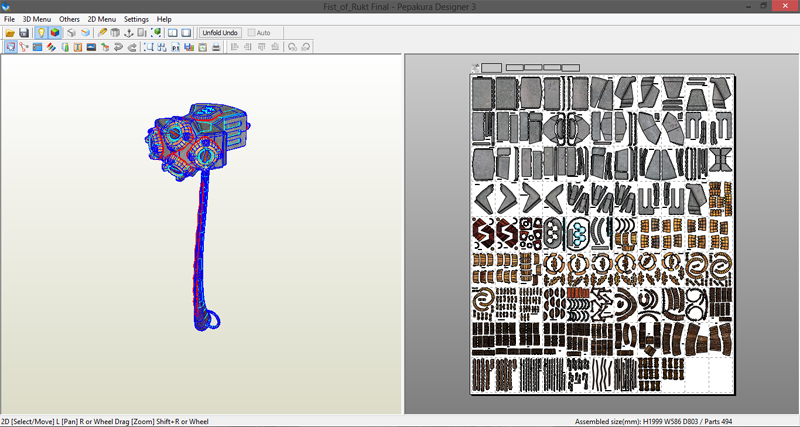Viewport: 800px width, 427px height.
Task: Click the Assembled size status bar text
Action: 654,421
